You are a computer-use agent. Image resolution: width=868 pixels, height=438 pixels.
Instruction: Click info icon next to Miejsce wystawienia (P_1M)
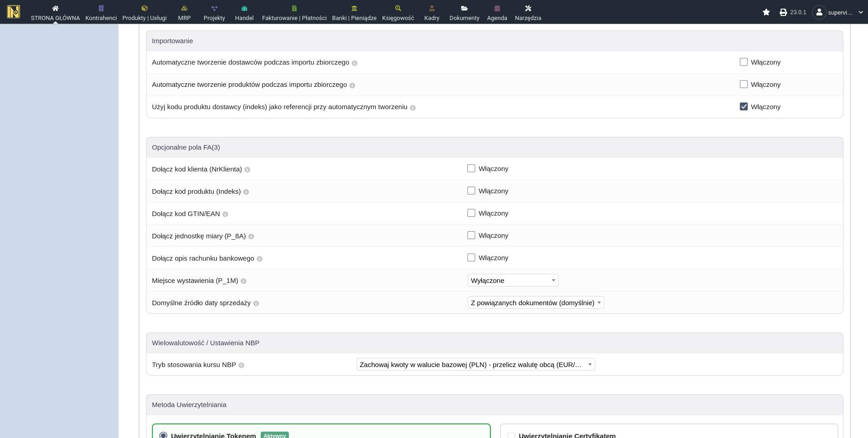point(243,281)
